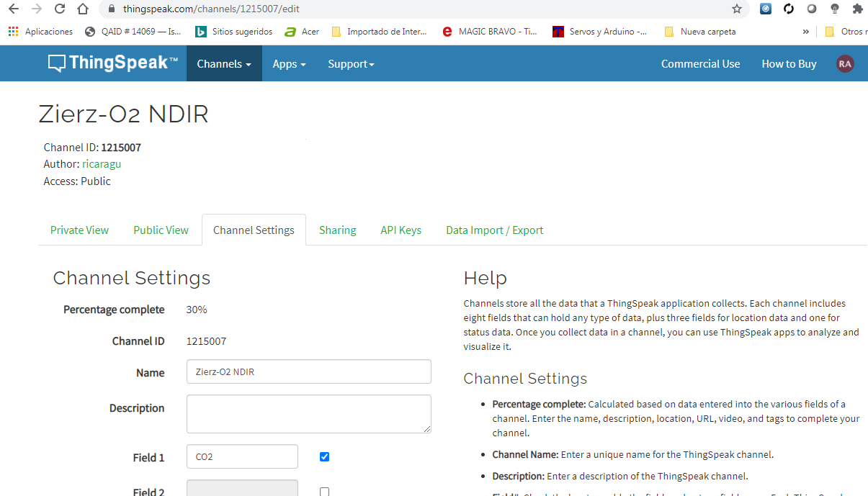Screen dimensions: 868x496
Task: Click the grey globe extension icon
Action: click(x=812, y=9)
